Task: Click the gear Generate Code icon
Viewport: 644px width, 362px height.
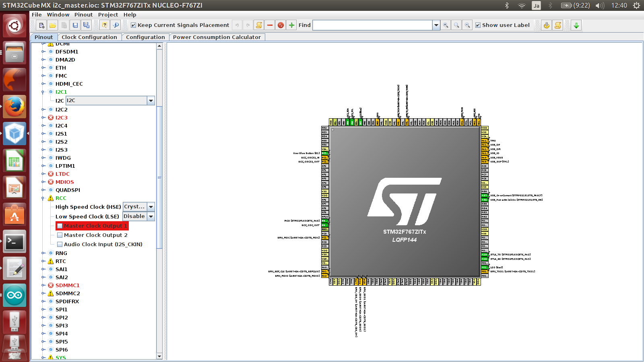Action: tap(546, 25)
